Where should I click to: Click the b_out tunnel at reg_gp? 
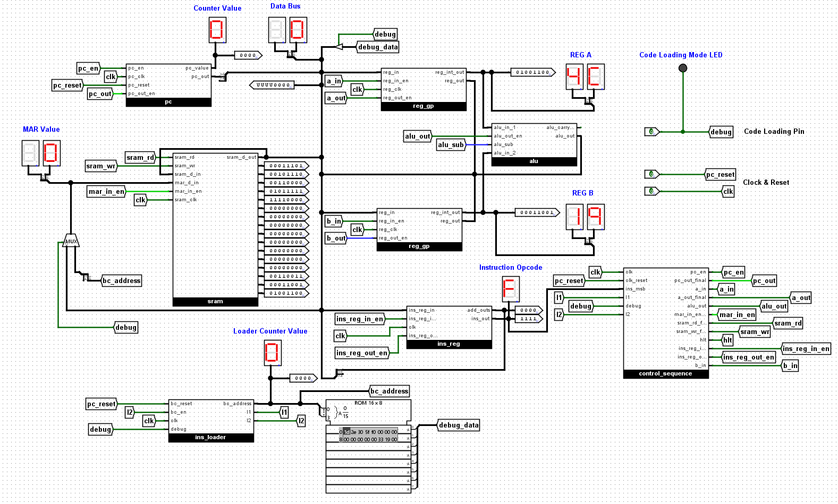pyautogui.click(x=336, y=238)
